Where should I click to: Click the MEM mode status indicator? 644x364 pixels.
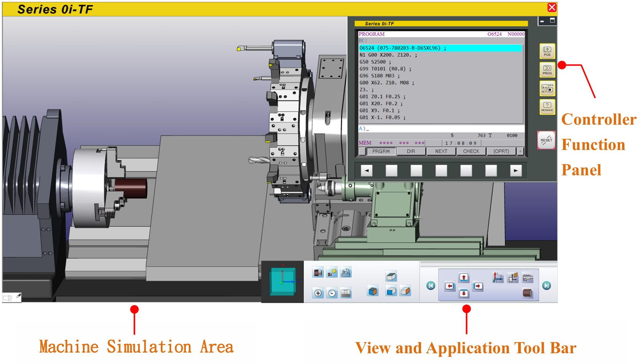coord(365,143)
